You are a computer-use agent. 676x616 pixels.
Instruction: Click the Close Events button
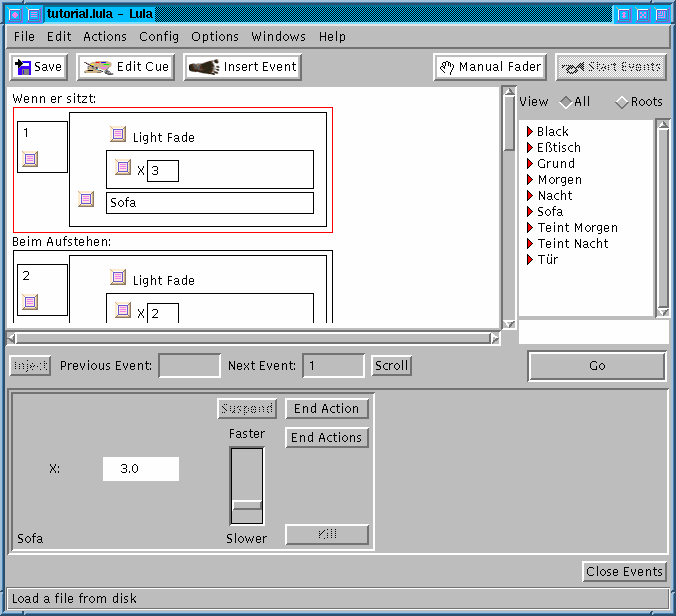click(x=624, y=572)
